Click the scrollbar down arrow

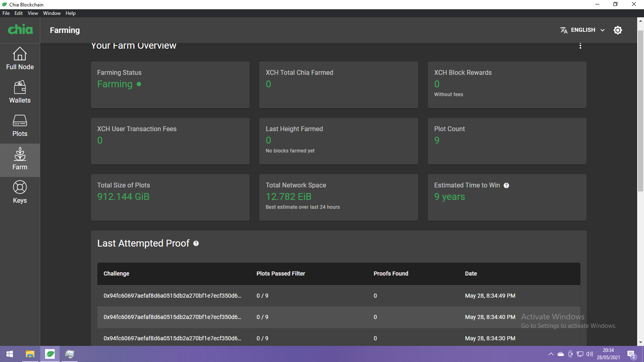[x=640, y=343]
